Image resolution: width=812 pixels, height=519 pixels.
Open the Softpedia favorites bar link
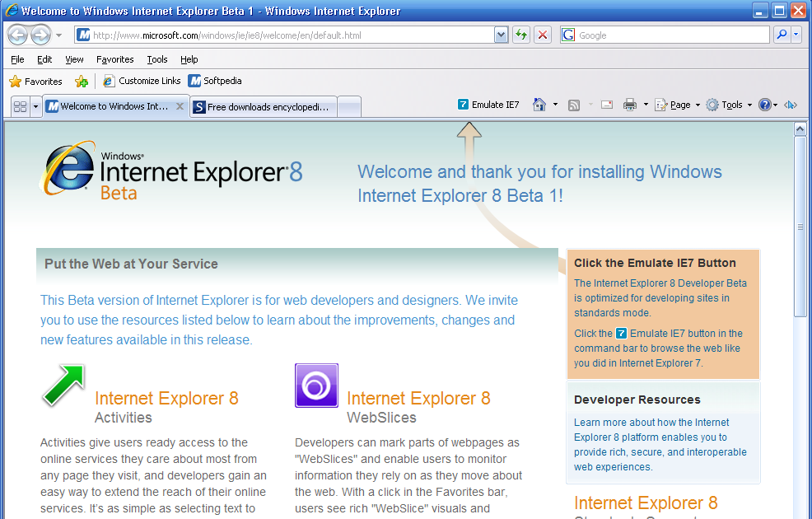click(x=215, y=81)
